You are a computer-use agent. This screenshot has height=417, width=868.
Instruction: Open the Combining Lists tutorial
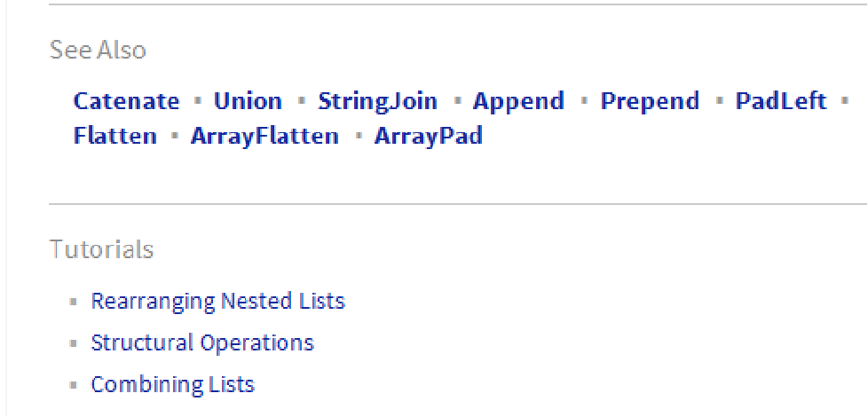[172, 385]
